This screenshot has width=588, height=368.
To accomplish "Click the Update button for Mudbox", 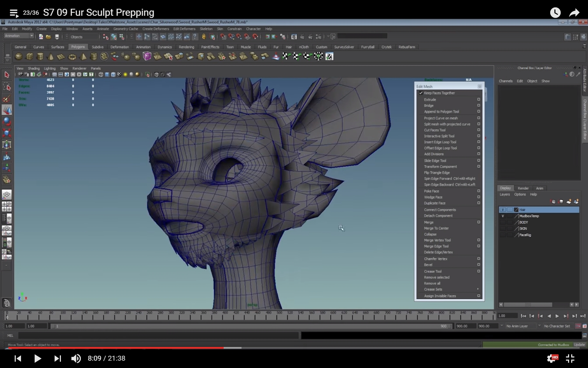I will click(579, 345).
